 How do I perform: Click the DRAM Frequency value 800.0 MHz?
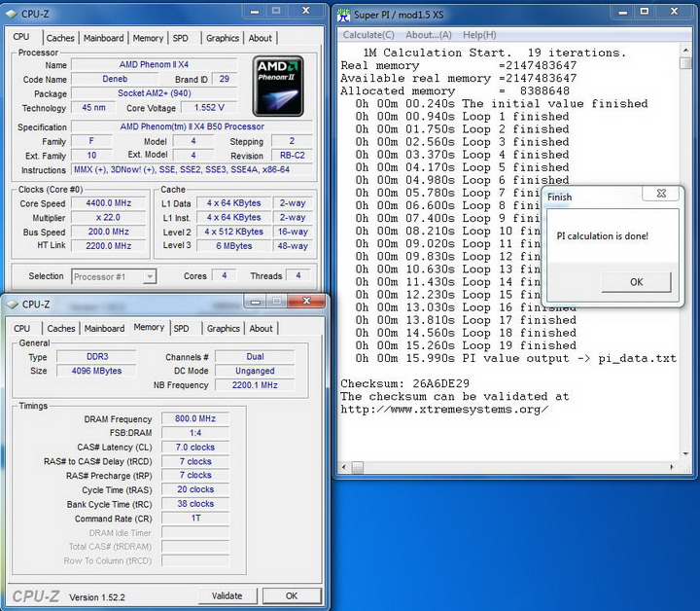(x=195, y=418)
